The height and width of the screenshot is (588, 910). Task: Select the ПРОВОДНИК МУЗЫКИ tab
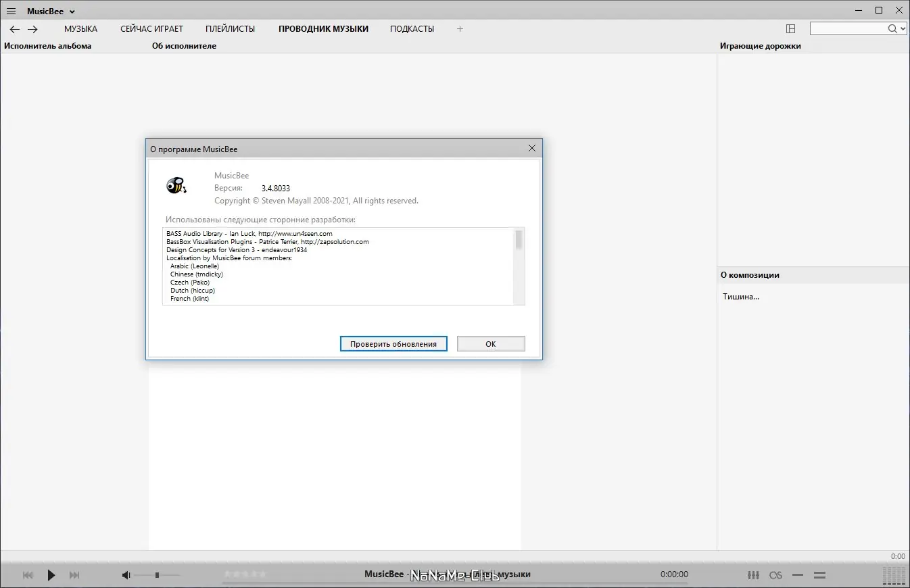323,29
